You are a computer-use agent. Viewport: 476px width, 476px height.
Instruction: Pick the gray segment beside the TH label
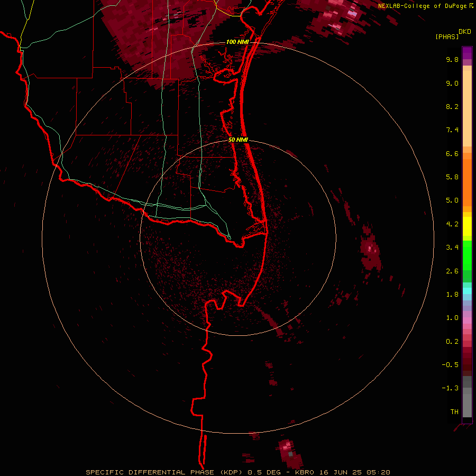tap(467, 407)
